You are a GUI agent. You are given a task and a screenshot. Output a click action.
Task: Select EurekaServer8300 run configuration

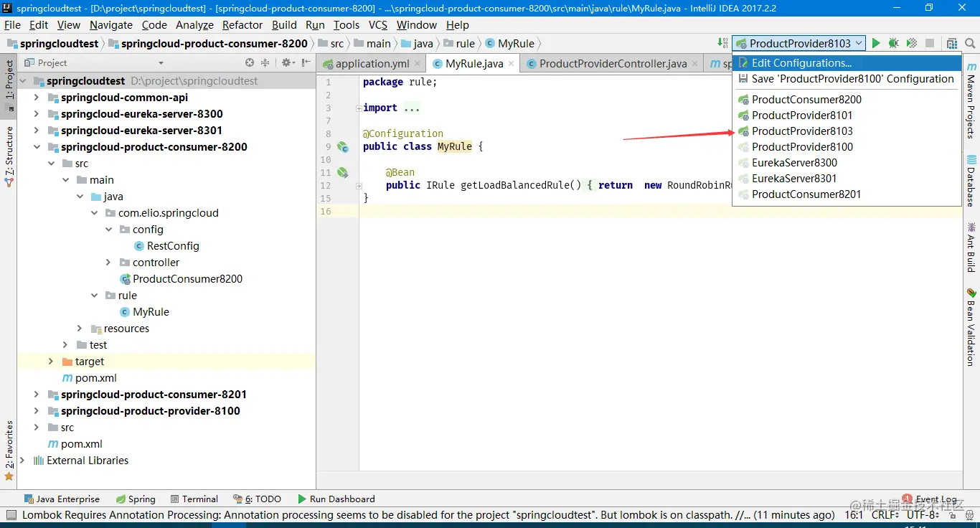[x=847, y=163]
